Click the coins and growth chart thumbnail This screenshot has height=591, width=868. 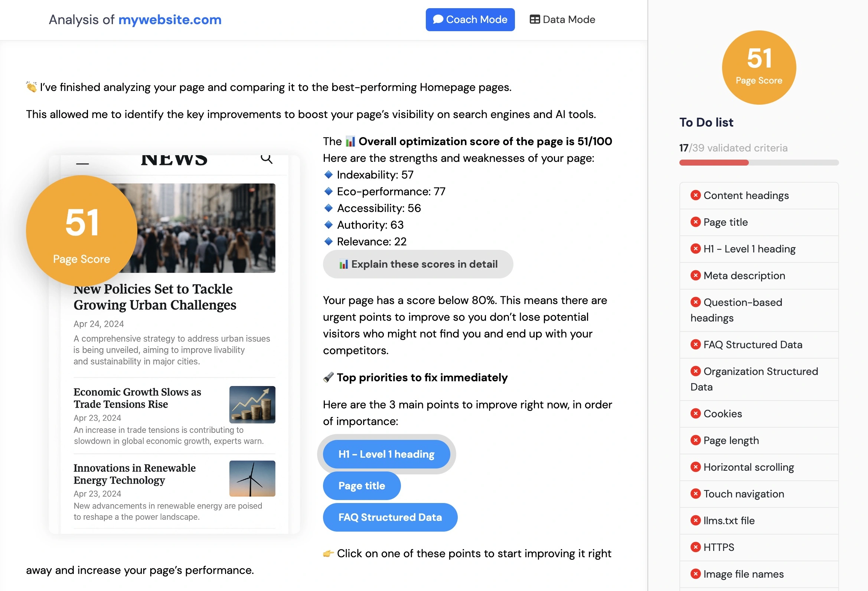pos(252,405)
